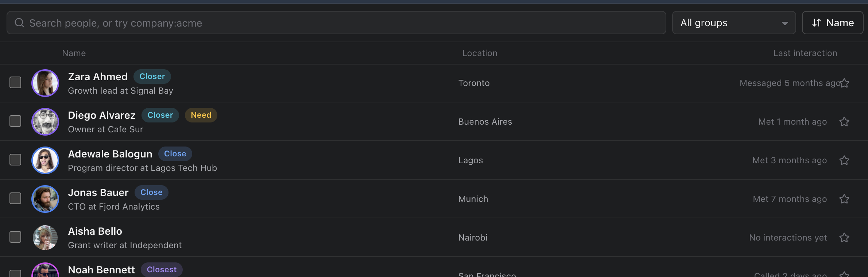This screenshot has width=868, height=277.
Task: Open Jonas Bauer's avatar photo
Action: 45,199
